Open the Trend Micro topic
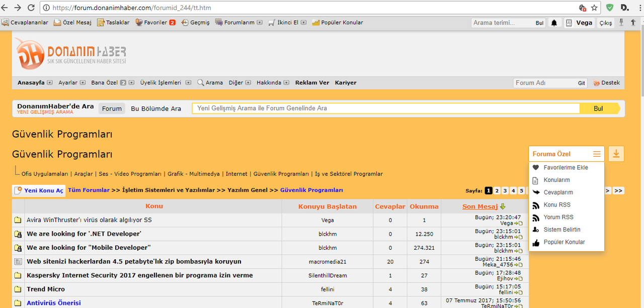 point(46,289)
